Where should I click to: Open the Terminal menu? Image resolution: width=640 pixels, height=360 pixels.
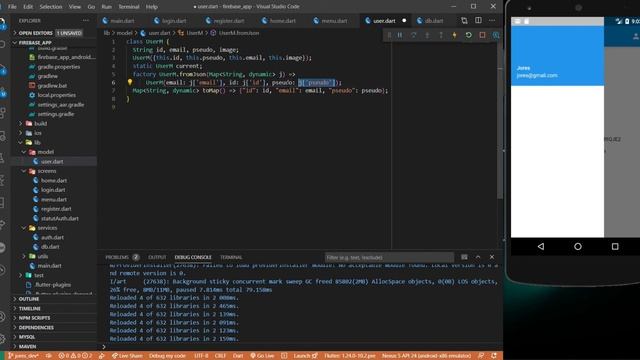[129, 7]
